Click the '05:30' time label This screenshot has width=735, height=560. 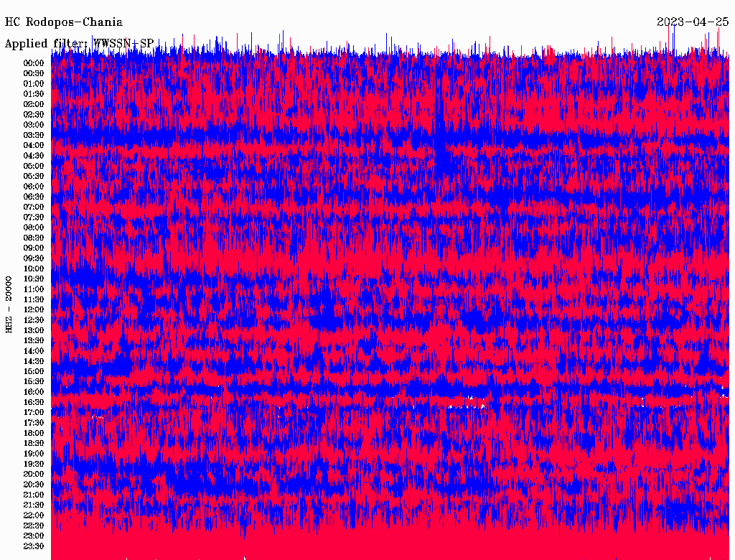pos(34,176)
